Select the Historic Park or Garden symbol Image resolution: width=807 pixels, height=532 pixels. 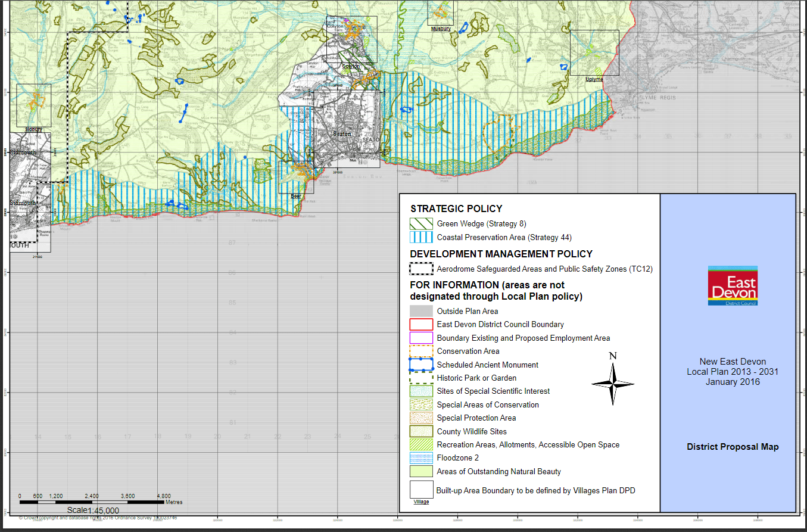421,378
